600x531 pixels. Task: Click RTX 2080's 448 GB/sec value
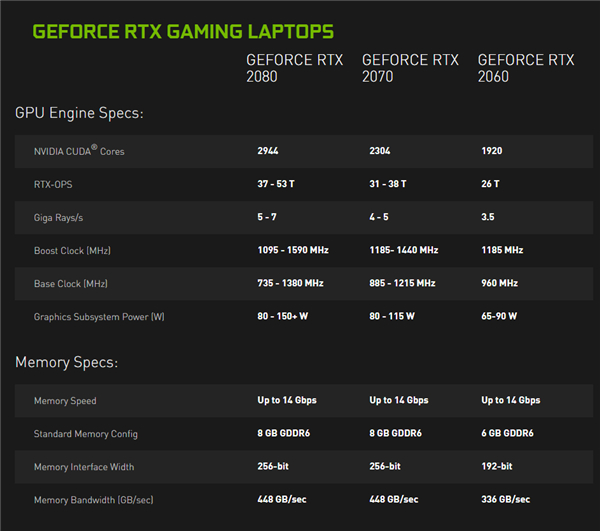tap(282, 499)
